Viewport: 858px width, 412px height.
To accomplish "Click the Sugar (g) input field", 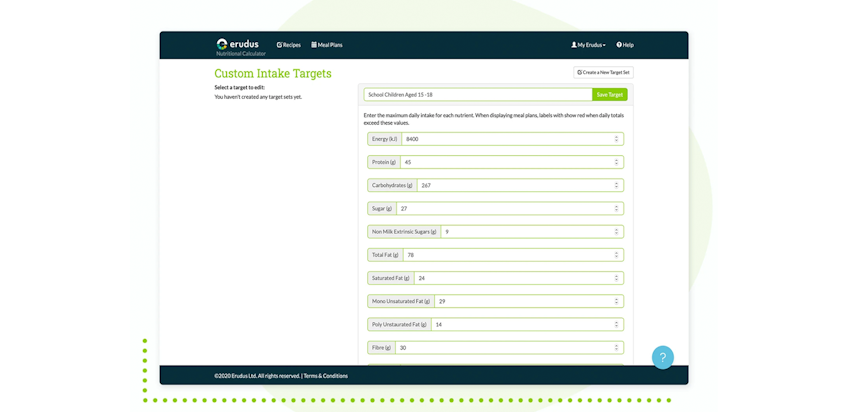I will click(510, 208).
